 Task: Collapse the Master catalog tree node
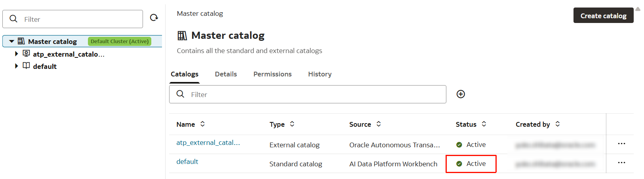pos(12,42)
